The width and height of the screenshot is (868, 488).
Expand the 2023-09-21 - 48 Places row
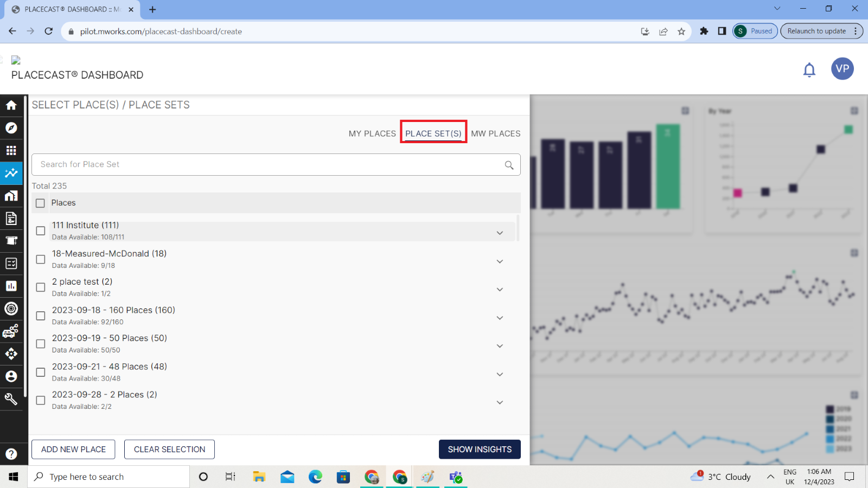(x=500, y=374)
